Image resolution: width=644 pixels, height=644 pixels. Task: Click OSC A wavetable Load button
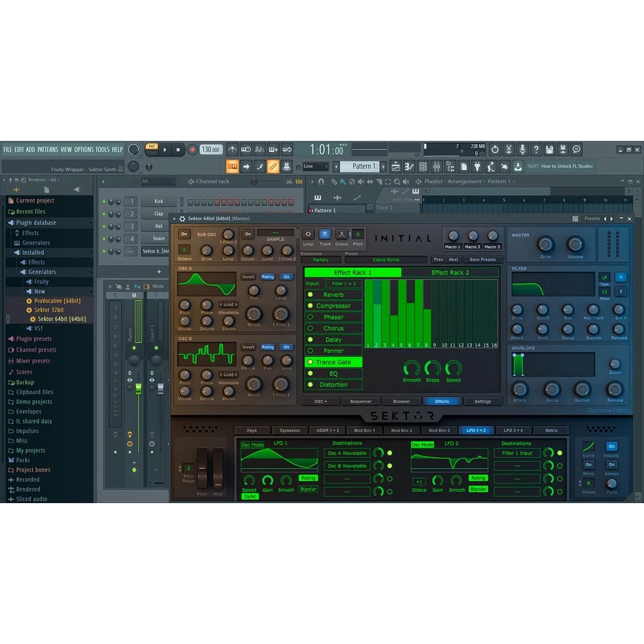228,304
